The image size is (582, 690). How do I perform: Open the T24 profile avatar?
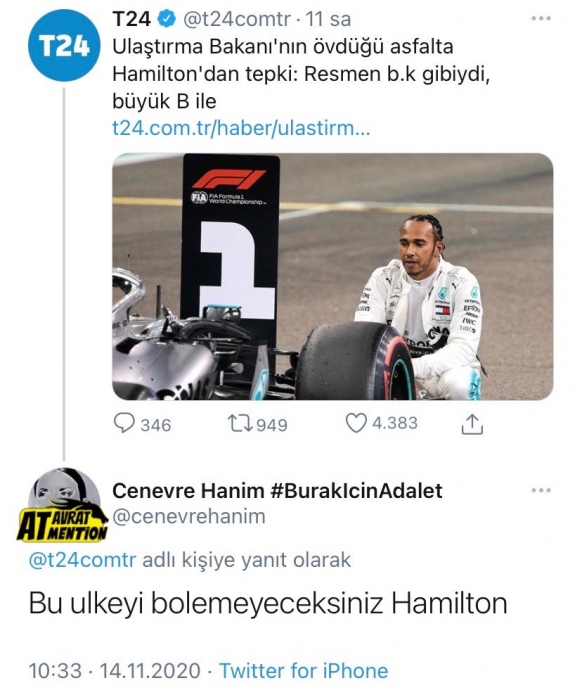(64, 45)
